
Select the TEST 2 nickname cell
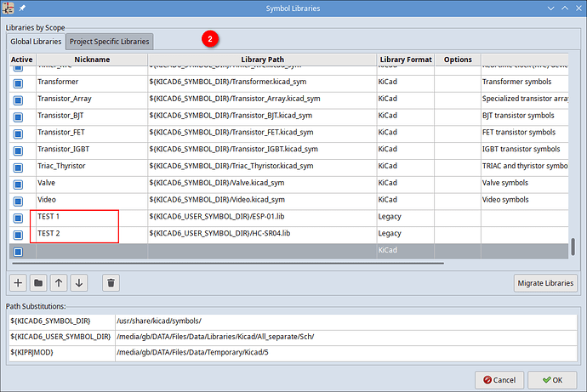click(92, 234)
